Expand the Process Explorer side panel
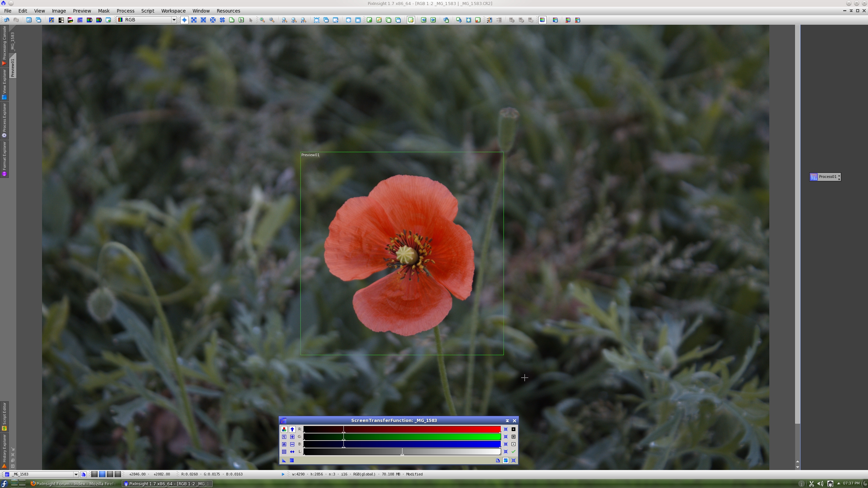Screen dimensions: 868x488 [x=4, y=120]
